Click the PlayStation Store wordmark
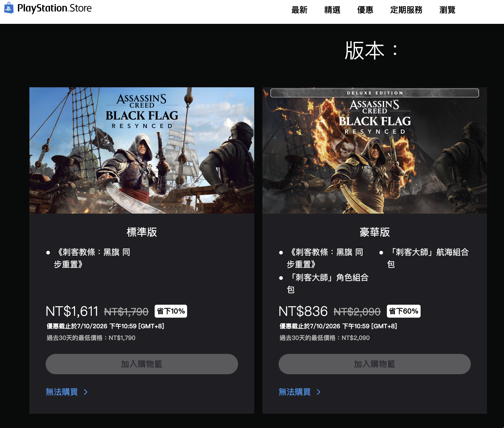 pyautogui.click(x=55, y=8)
